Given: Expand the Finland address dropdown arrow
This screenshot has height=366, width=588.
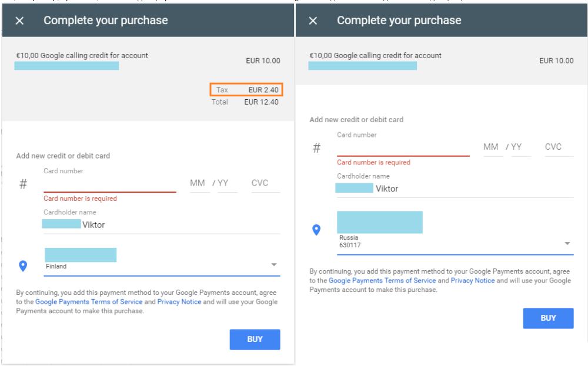Looking at the screenshot, I should coord(274,264).
